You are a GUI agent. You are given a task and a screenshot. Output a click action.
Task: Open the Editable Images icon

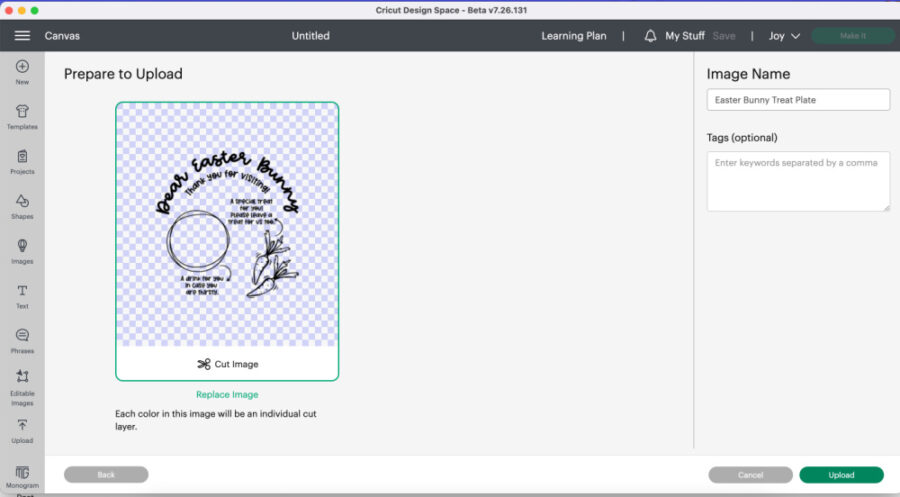(22, 378)
